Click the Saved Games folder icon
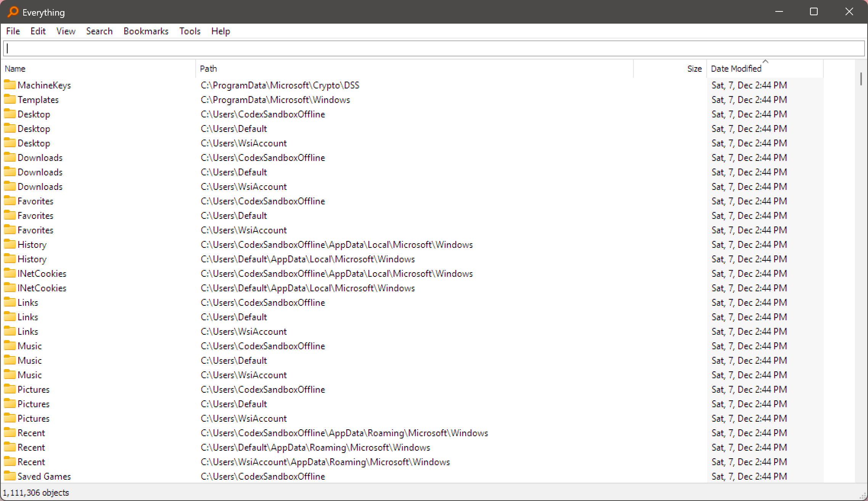This screenshot has width=868, height=501. 10,476
